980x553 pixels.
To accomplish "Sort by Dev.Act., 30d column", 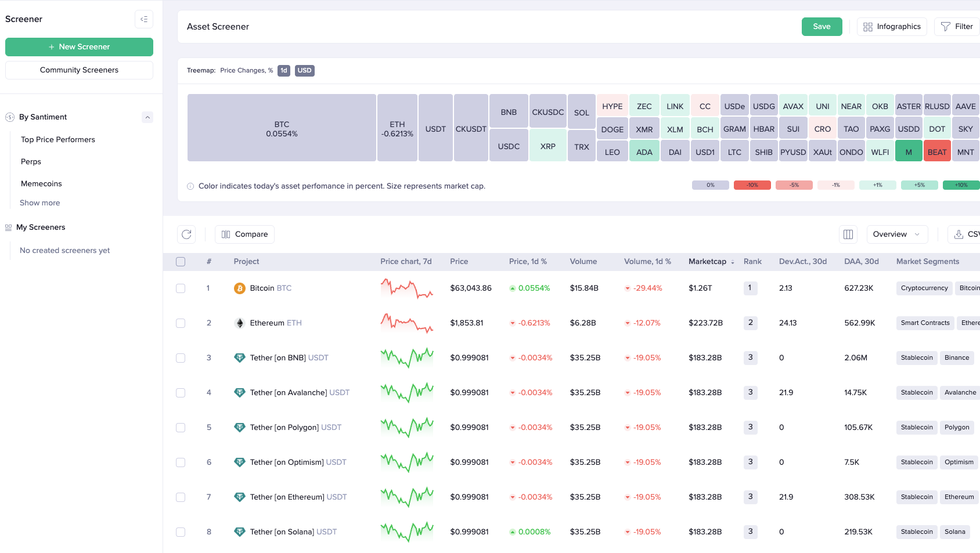I will [803, 262].
